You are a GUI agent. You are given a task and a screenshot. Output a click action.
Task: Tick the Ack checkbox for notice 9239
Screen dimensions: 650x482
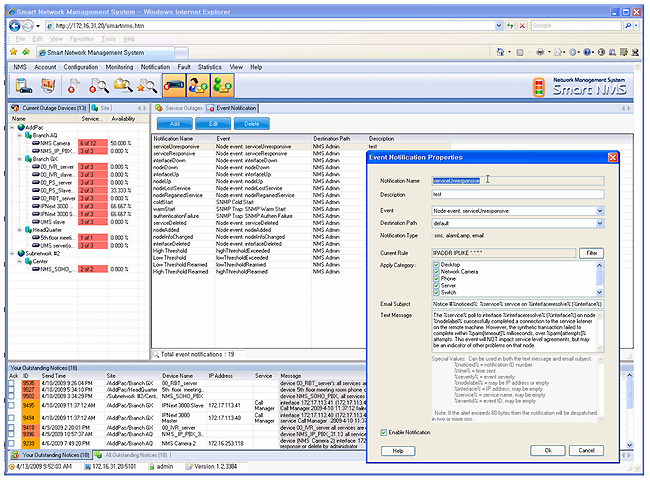coord(12,443)
